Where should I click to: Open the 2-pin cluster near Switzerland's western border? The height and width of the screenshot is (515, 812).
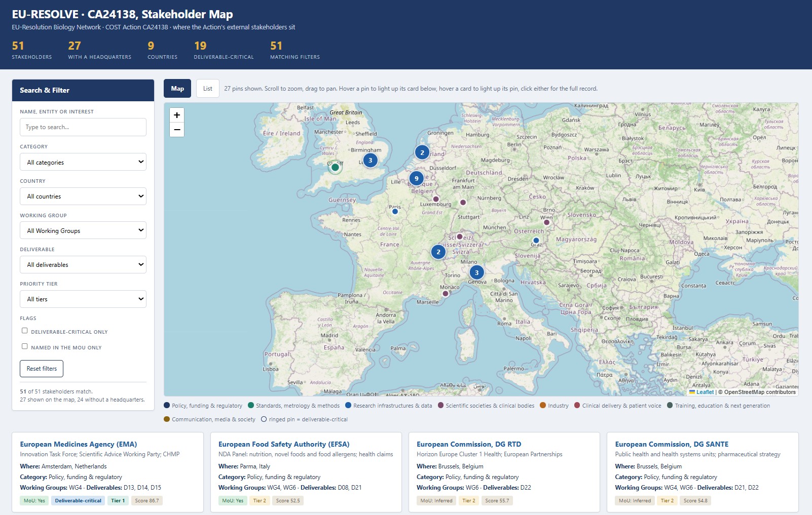[438, 252]
